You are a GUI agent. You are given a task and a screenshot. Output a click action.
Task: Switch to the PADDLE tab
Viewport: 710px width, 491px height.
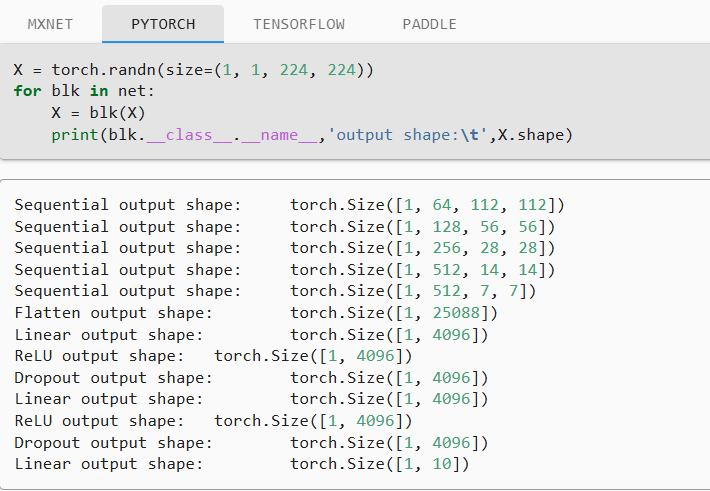click(429, 24)
